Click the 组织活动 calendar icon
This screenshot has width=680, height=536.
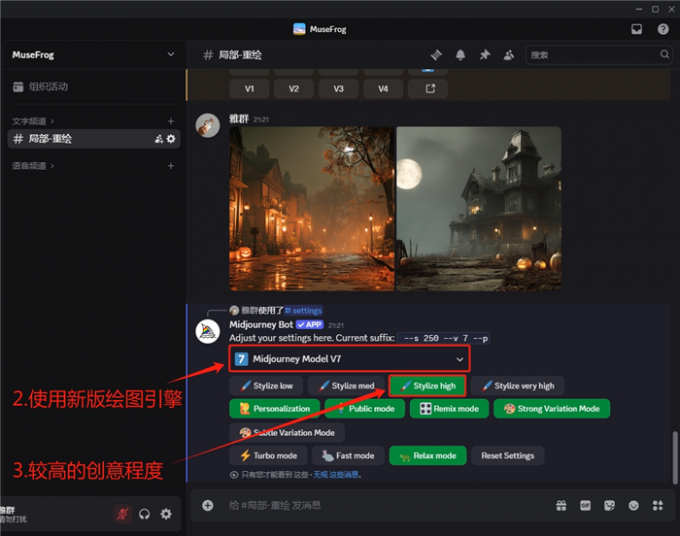18,86
